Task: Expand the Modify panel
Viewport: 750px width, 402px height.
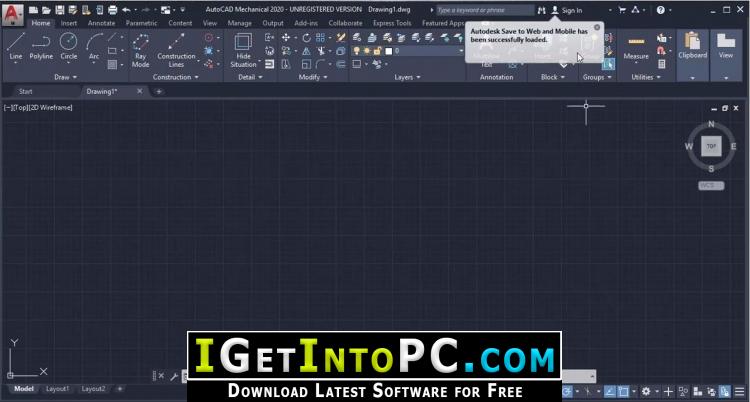Action: coord(313,77)
